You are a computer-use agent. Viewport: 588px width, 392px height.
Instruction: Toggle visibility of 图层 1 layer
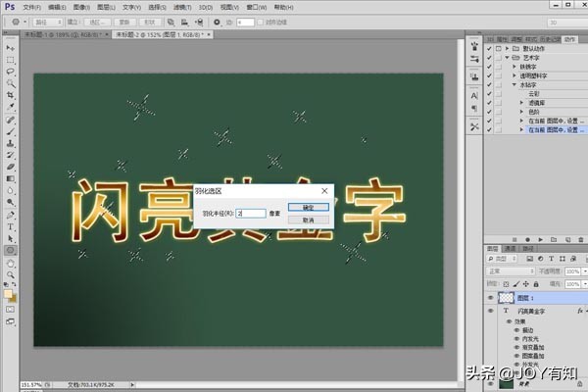click(x=491, y=298)
